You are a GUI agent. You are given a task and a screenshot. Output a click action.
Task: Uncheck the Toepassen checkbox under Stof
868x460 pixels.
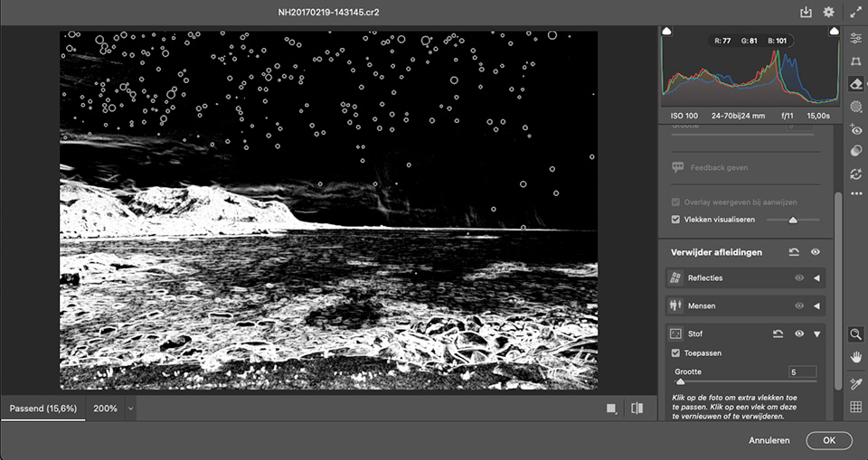676,353
